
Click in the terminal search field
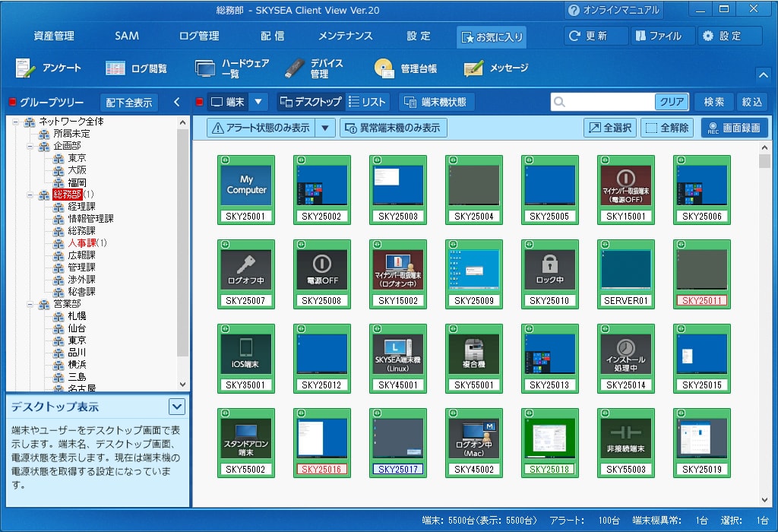[x=610, y=102]
